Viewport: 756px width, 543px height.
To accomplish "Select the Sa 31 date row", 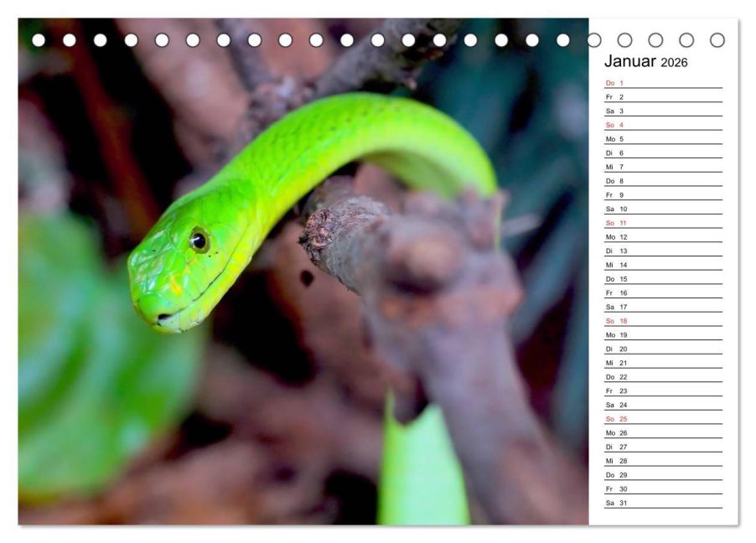I will [x=662, y=503].
